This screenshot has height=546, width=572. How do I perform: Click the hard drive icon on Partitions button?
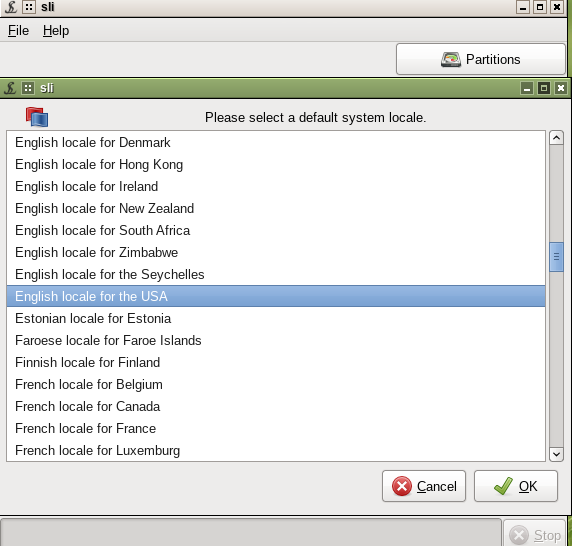[451, 59]
